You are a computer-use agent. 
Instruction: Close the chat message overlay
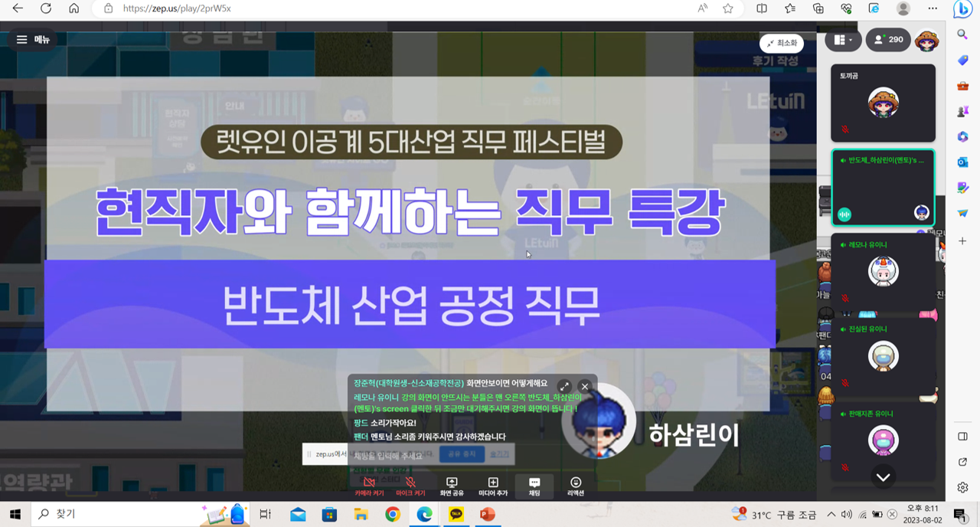(x=585, y=387)
